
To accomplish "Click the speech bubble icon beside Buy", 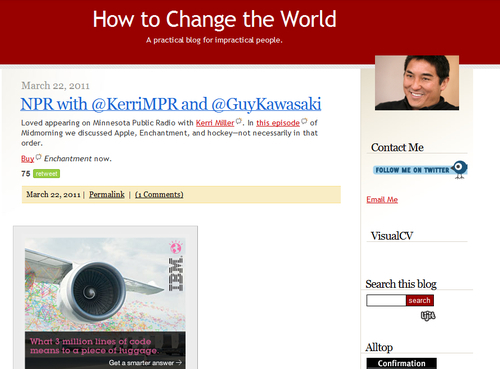I will [x=39, y=157].
